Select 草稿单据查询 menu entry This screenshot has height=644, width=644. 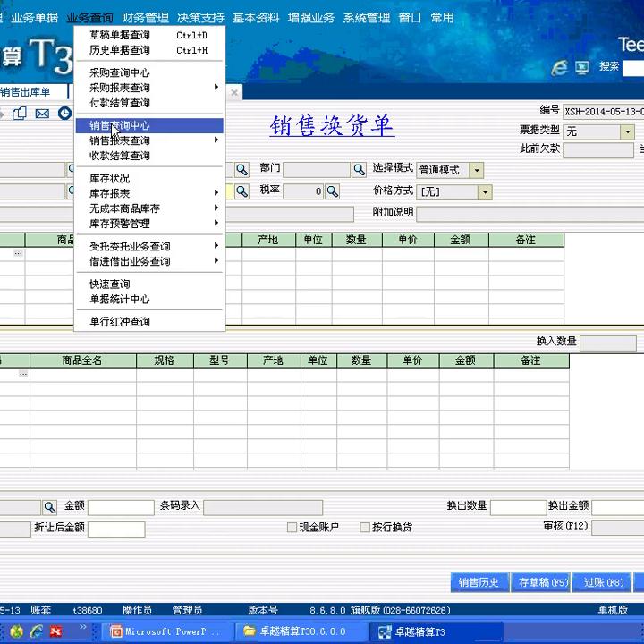(x=149, y=35)
